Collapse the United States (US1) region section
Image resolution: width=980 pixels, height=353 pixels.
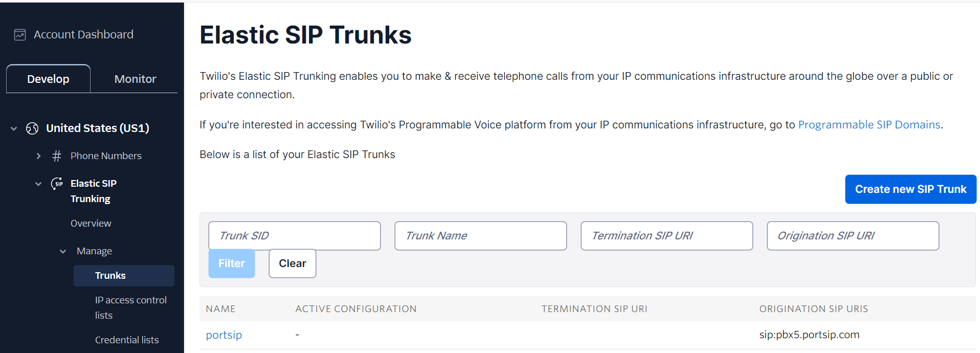(14, 128)
